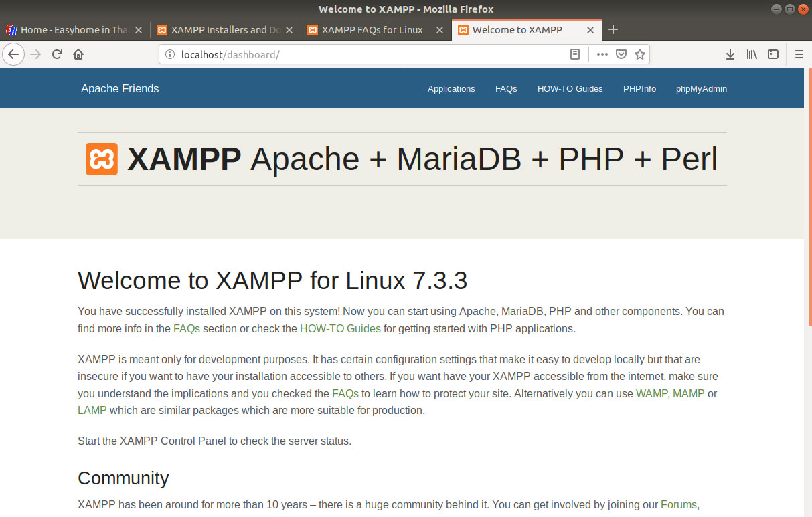The height and width of the screenshot is (517, 812).
Task: Open the Library menu
Action: (x=751, y=54)
